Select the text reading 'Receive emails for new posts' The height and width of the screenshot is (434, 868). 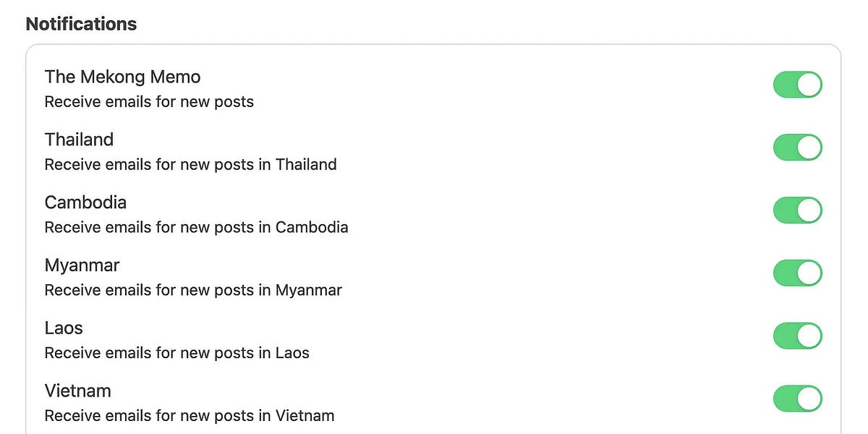pyautogui.click(x=149, y=102)
